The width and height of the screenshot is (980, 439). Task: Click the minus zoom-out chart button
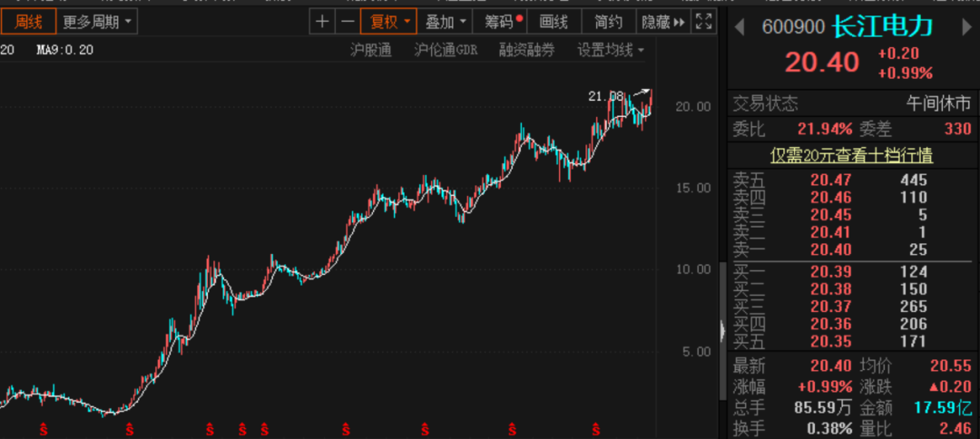point(347,21)
